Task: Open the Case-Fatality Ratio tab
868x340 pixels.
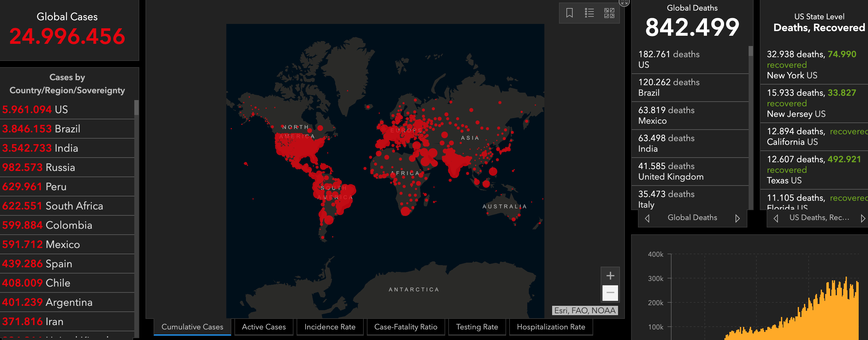Action: coord(405,327)
